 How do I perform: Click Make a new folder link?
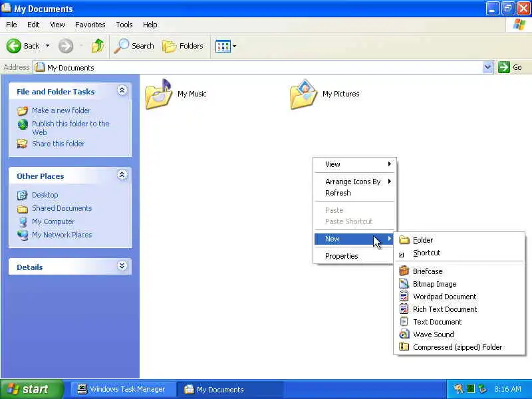[61, 110]
